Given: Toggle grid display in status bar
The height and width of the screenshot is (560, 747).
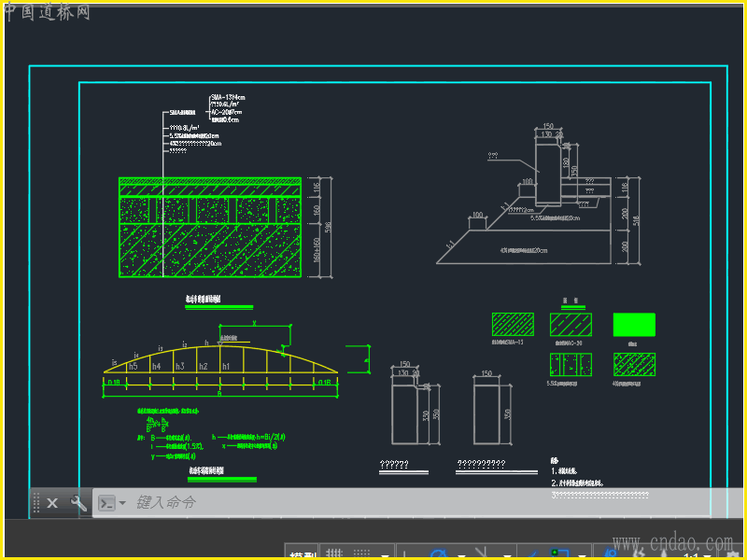Looking at the screenshot, I should (x=333, y=554).
